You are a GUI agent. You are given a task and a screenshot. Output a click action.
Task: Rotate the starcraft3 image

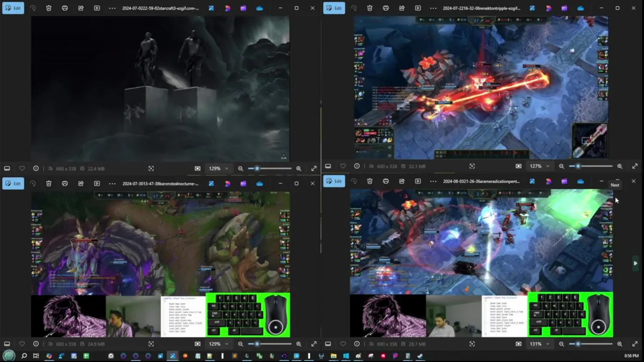(33, 8)
